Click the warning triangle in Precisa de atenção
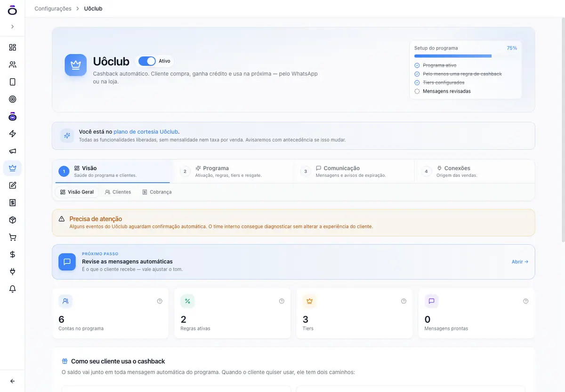Viewport: 565px width, 392px height. coord(62,219)
